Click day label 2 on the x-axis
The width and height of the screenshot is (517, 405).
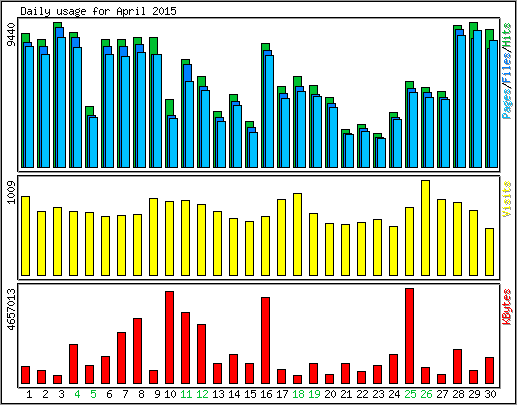[45, 394]
